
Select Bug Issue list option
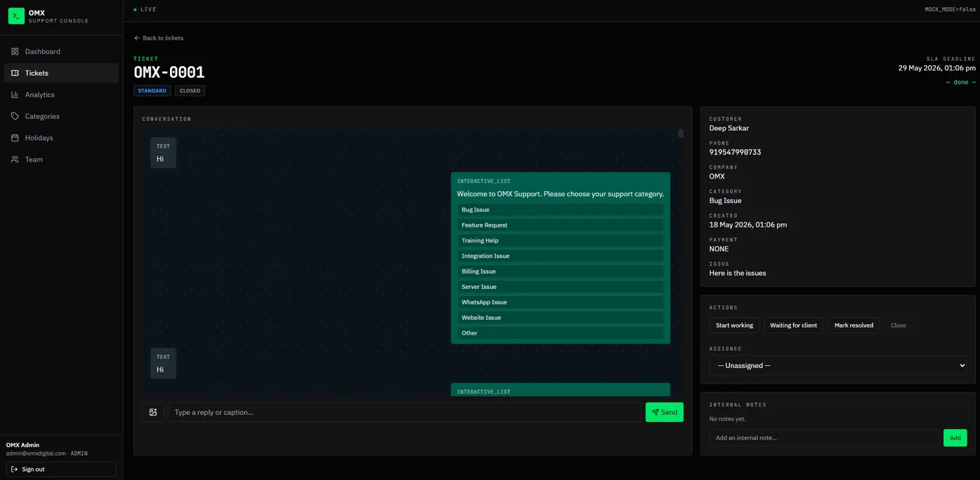(560, 210)
